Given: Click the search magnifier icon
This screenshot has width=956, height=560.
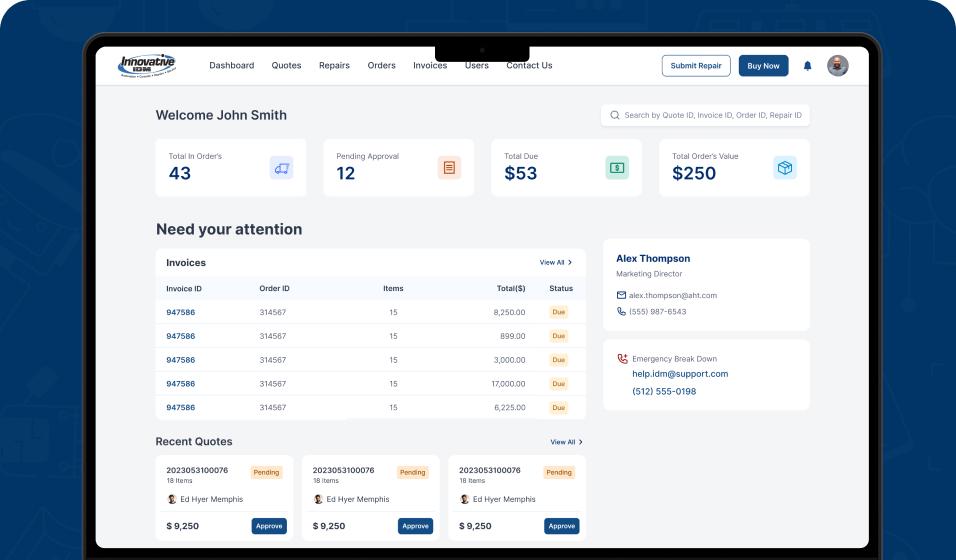Looking at the screenshot, I should click(615, 115).
